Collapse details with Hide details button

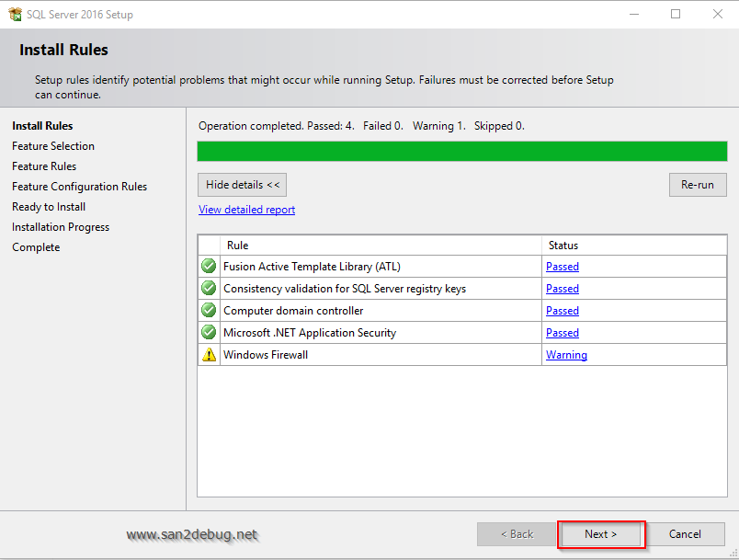click(x=243, y=185)
